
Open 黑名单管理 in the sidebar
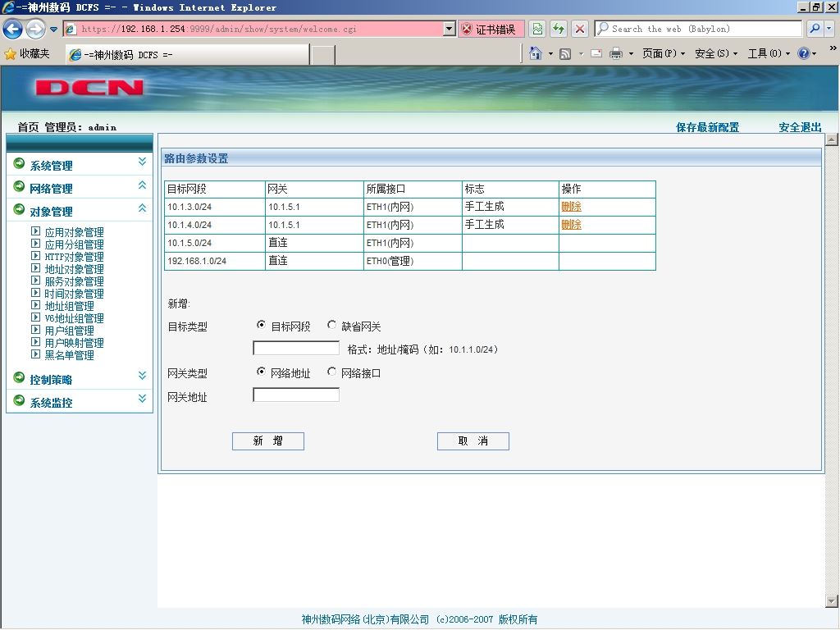click(69, 355)
